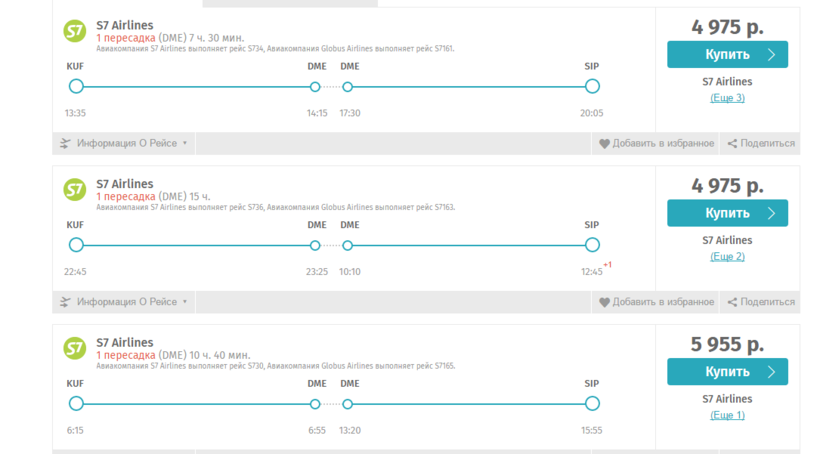The height and width of the screenshot is (454, 820).
Task: Click share icon on the 13:35 flight
Action: 732,144
